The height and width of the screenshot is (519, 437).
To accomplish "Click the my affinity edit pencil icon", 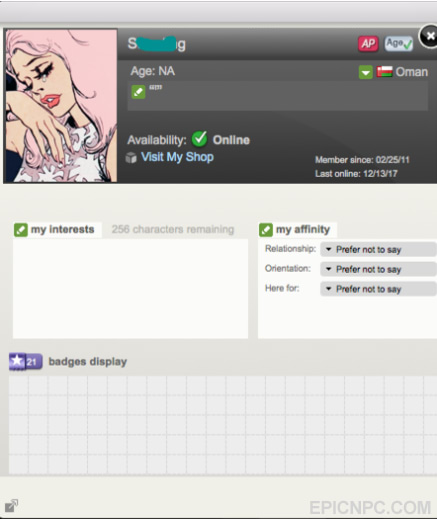I will point(266,230).
